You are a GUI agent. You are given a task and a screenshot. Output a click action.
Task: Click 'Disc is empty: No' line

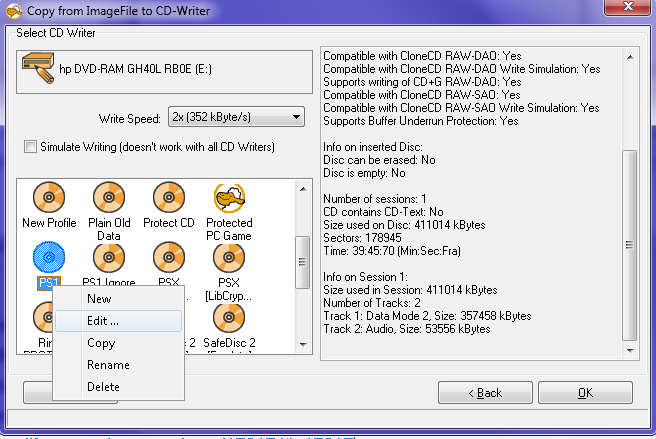point(364,173)
